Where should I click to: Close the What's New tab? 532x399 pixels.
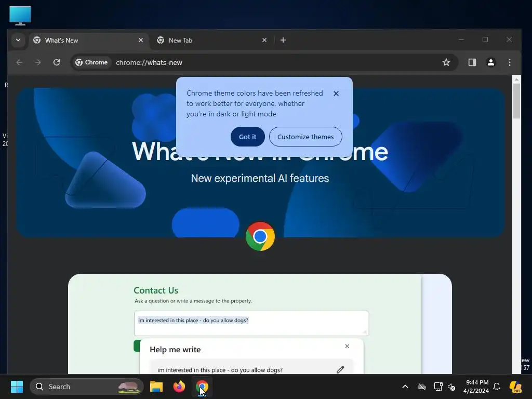pyautogui.click(x=140, y=40)
